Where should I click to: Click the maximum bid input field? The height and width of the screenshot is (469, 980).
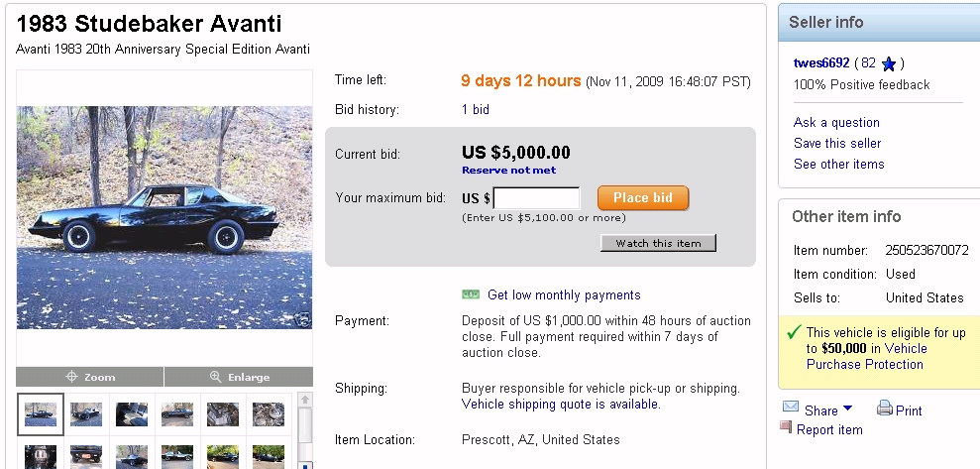pyautogui.click(x=536, y=198)
